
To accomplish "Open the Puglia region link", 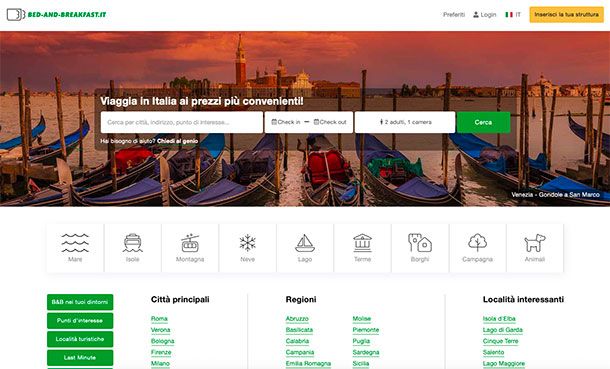I will [361, 341].
